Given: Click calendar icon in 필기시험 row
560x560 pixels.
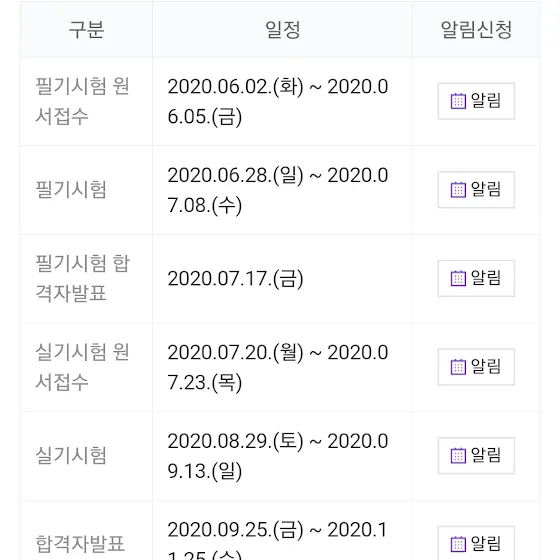Looking at the screenshot, I should pos(458,190).
